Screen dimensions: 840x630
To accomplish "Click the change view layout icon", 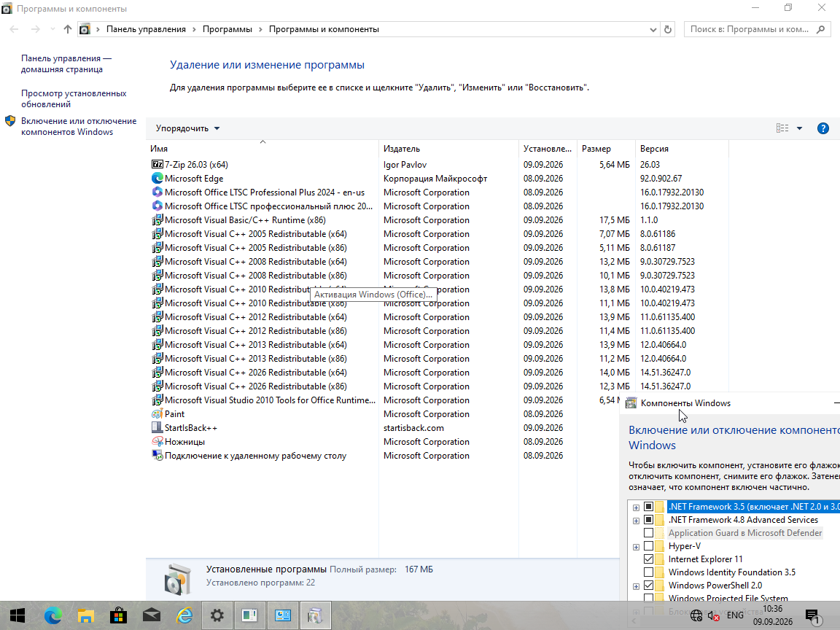I will 782,128.
